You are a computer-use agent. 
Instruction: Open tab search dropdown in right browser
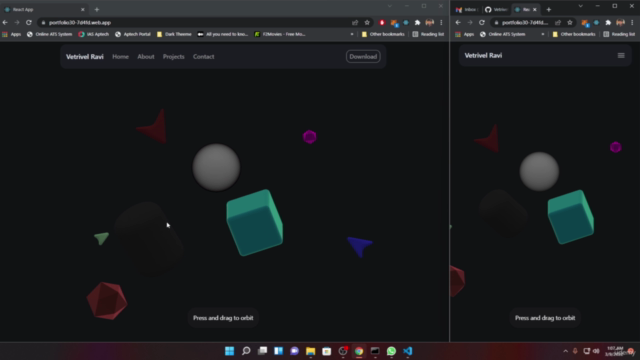pyautogui.click(x=580, y=6)
